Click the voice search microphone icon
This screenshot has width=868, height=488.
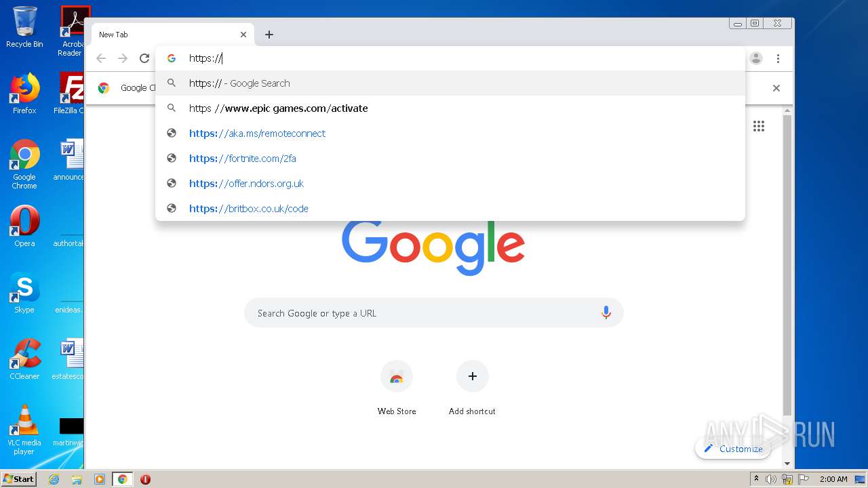click(606, 312)
